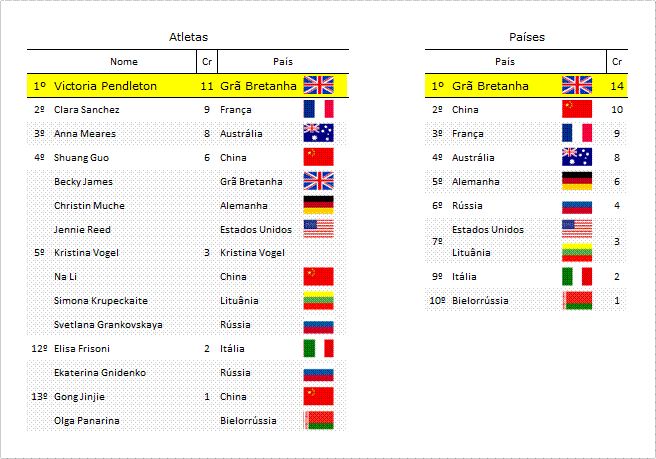The width and height of the screenshot is (656, 459).
Task: Select the Nome column header in Atletas
Action: coord(124,62)
